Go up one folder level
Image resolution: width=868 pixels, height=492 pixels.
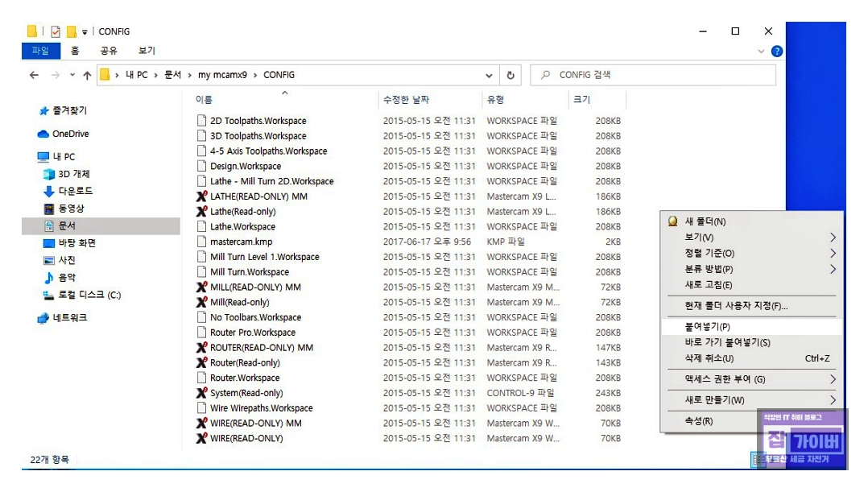[87, 75]
